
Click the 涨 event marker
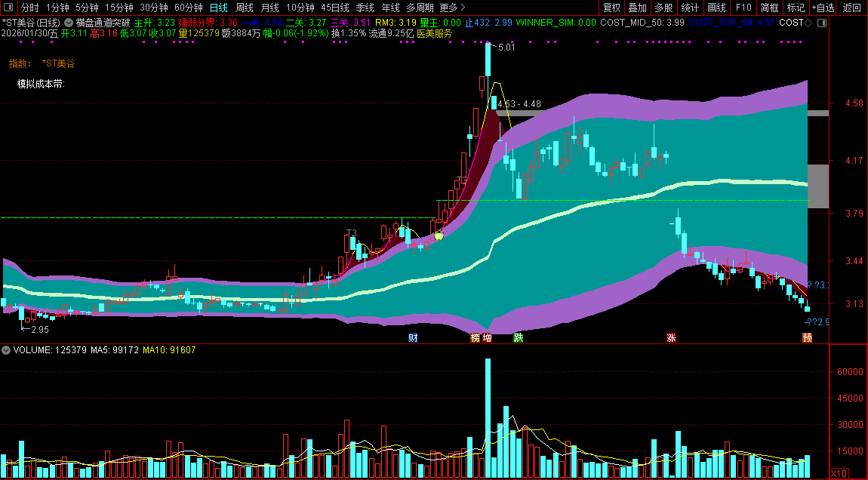pos(671,337)
